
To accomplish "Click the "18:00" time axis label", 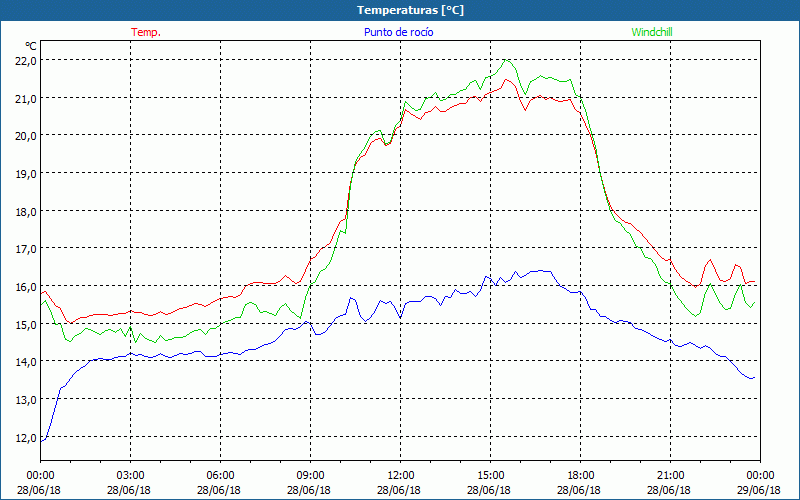I will pos(581,476).
